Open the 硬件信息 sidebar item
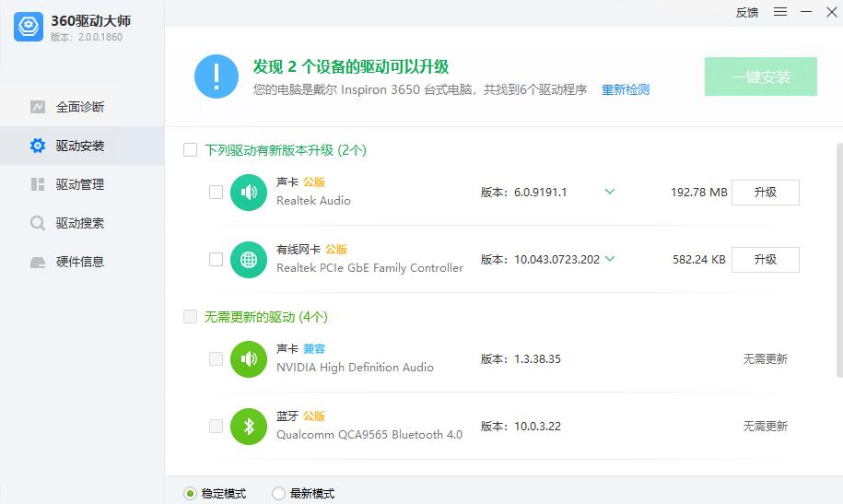The height and width of the screenshot is (504, 843). [80, 262]
